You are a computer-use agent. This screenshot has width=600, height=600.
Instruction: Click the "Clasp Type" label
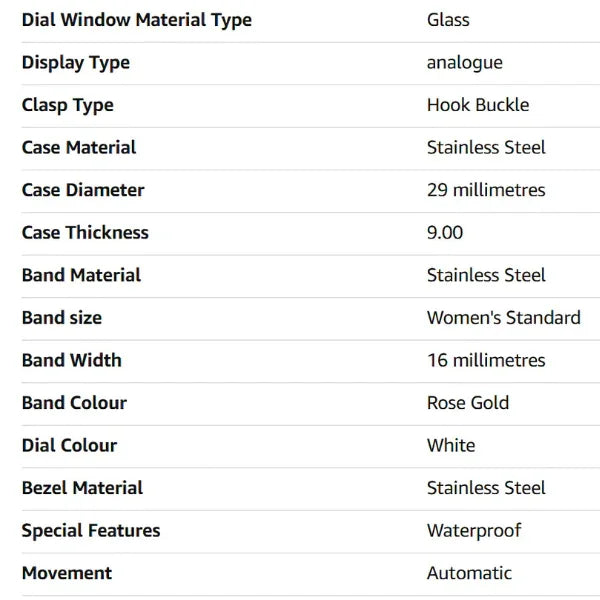(67, 105)
